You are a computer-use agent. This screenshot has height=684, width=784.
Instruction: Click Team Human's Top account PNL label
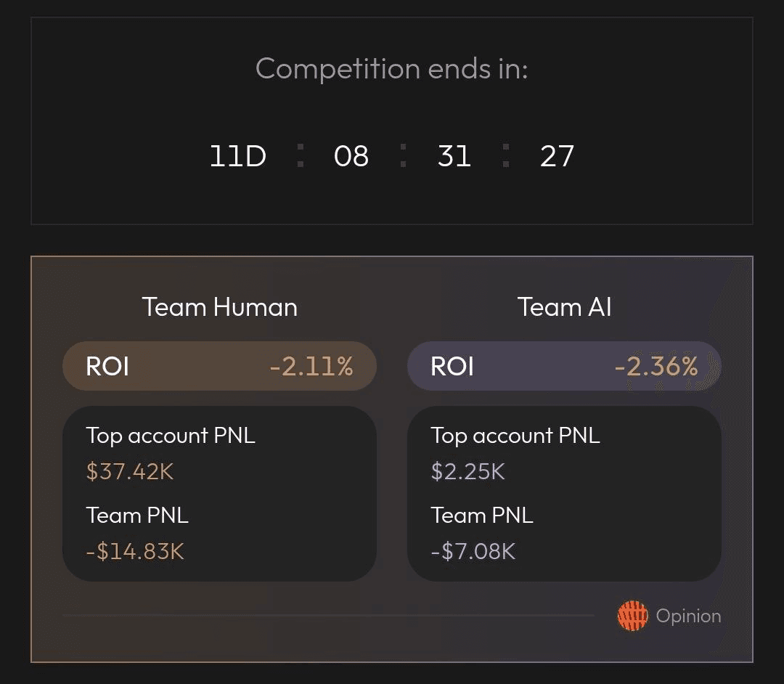tap(171, 436)
